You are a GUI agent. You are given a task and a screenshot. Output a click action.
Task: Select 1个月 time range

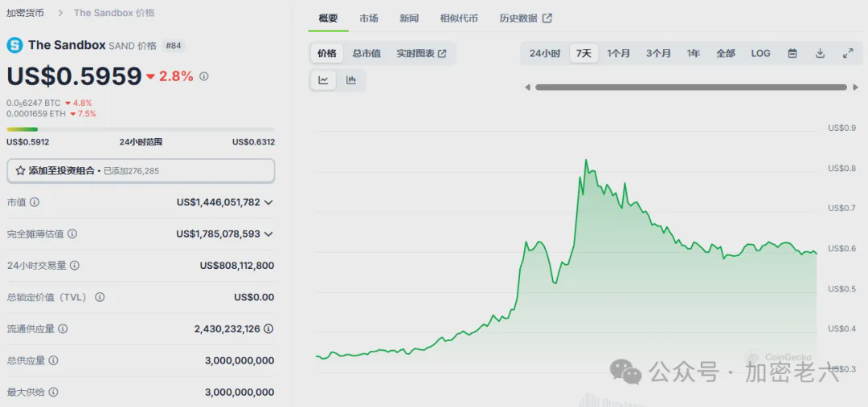[618, 53]
